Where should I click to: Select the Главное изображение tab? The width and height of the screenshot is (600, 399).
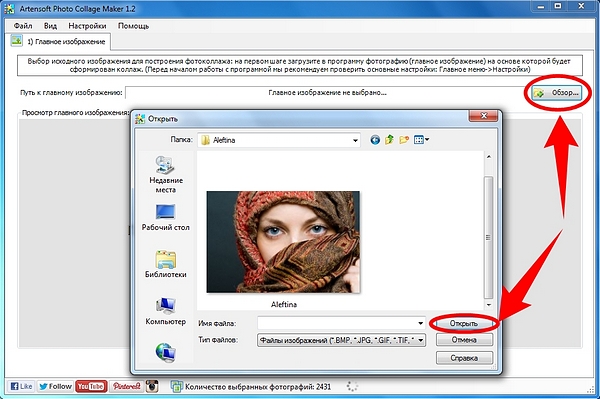[x=60, y=42]
